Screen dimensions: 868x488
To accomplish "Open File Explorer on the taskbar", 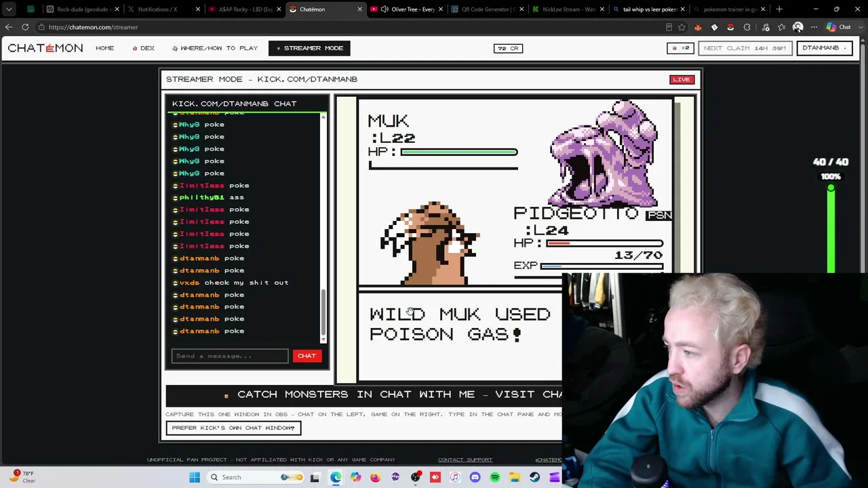I will [515, 477].
